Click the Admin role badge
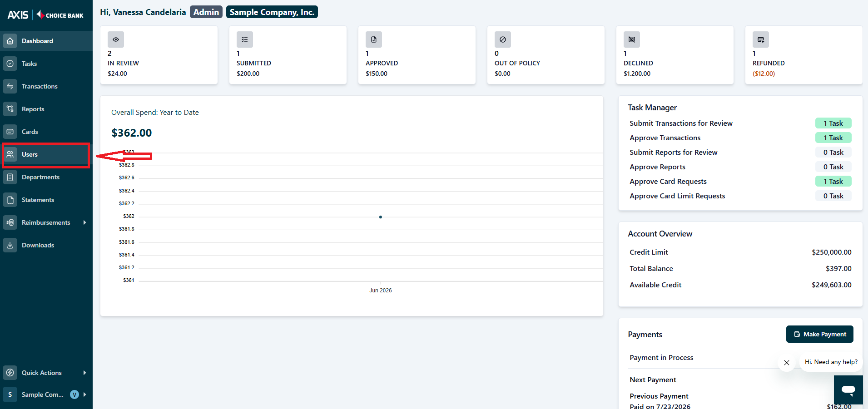Viewport: 868px width, 409px height. [x=206, y=12]
